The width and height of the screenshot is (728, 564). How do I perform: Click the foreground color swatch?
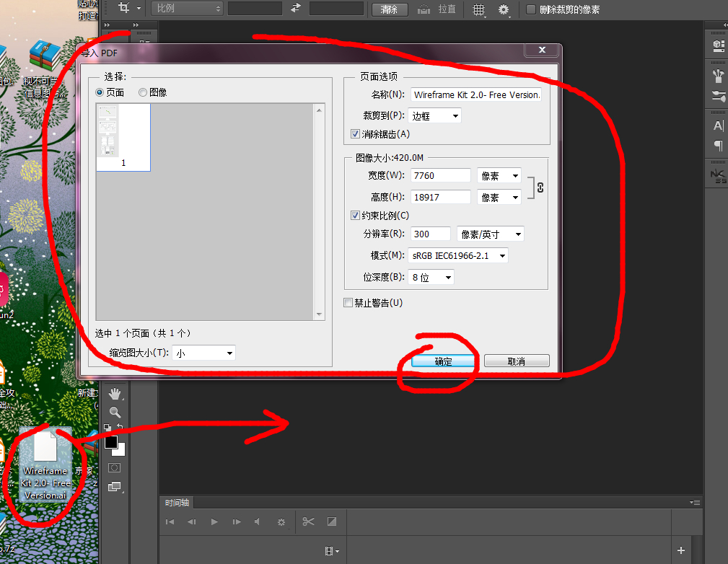tap(111, 442)
